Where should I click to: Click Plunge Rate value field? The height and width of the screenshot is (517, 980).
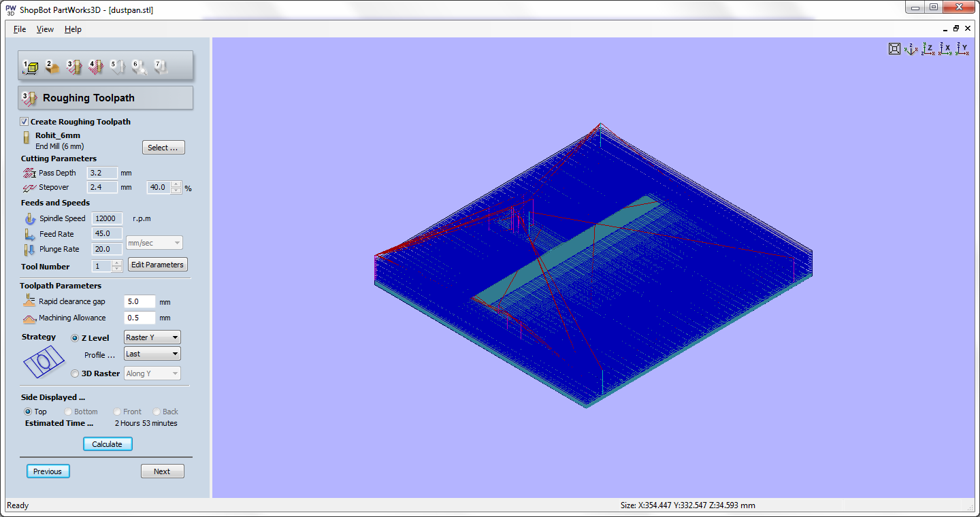pyautogui.click(x=107, y=249)
